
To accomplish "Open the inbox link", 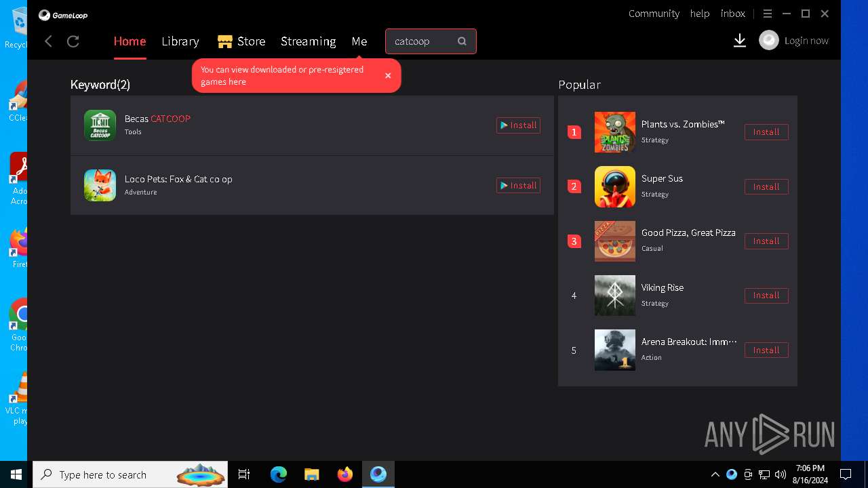I will (733, 14).
